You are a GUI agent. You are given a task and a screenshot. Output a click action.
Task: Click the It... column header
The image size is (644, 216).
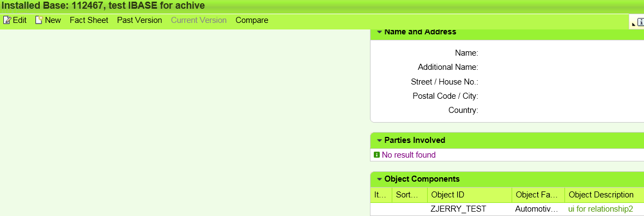coord(381,195)
